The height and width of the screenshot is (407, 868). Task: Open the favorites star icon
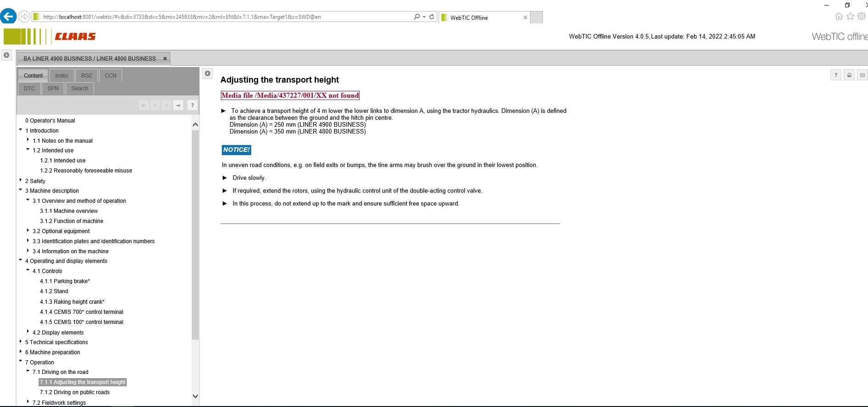(x=850, y=17)
